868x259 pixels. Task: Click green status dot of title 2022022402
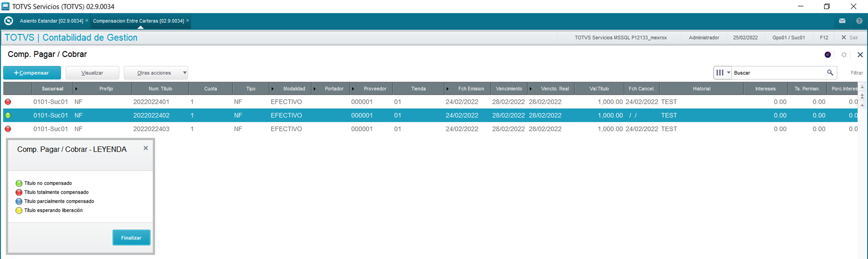click(8, 115)
